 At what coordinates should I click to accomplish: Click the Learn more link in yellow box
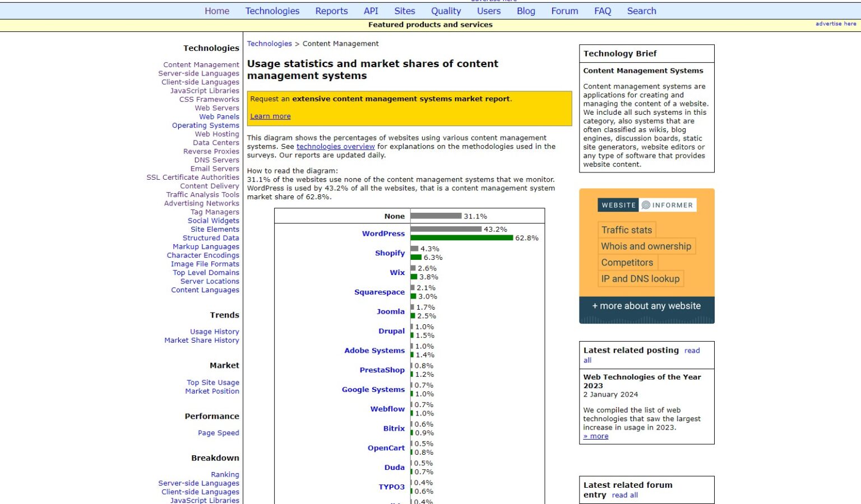point(270,116)
